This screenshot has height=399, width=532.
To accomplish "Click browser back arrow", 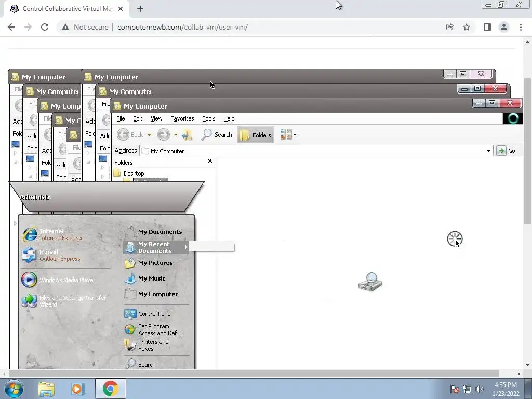I will click(11, 27).
